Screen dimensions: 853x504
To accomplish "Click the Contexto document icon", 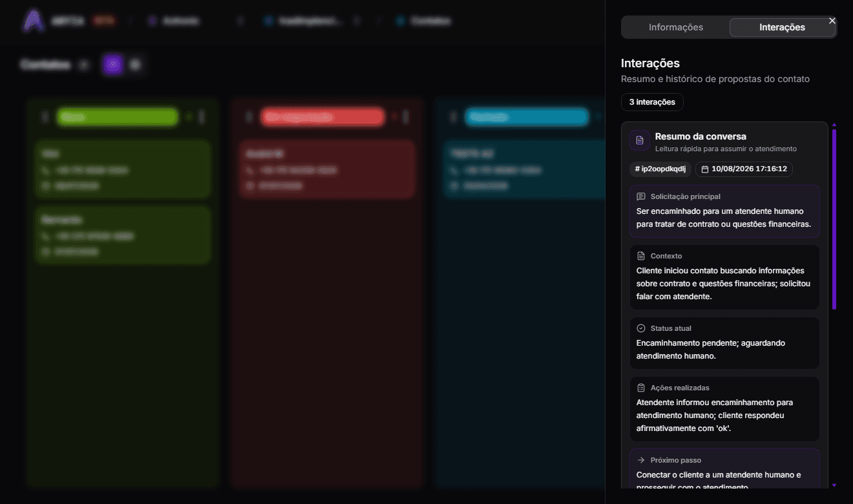I will point(641,256).
